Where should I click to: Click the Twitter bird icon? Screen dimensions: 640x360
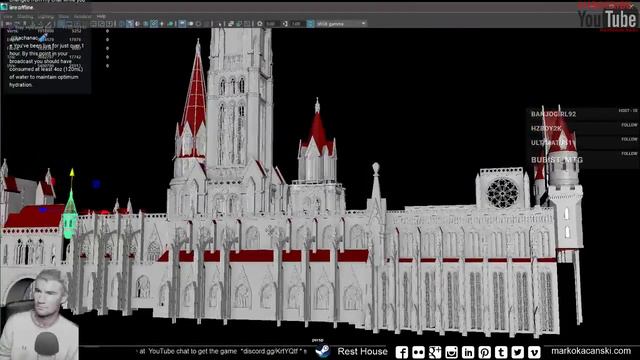[518, 352]
